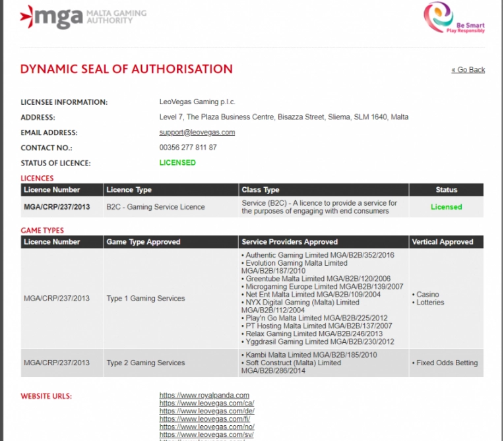The width and height of the screenshot is (504, 441).
Task: Select bold MGA/CRP/237/2013 in Licences table
Action: point(57,207)
